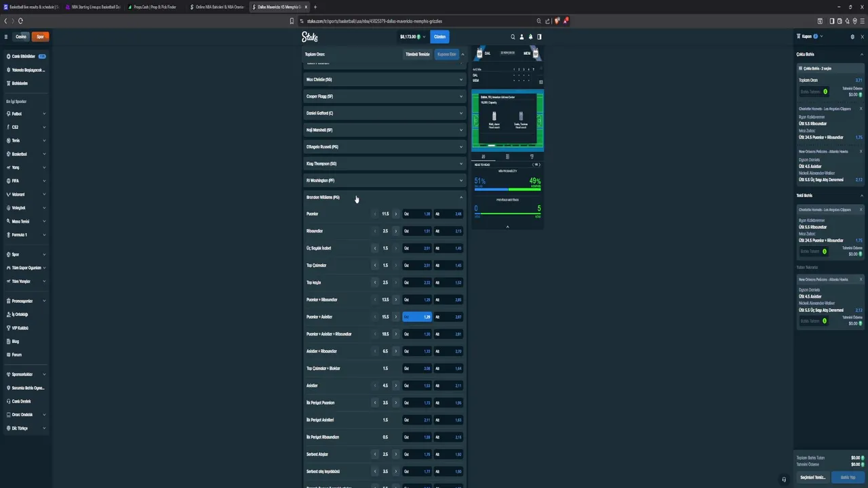Collapse the Tekli Bahis section
Image resolution: width=868 pixels, height=488 pixels.
tap(862, 196)
